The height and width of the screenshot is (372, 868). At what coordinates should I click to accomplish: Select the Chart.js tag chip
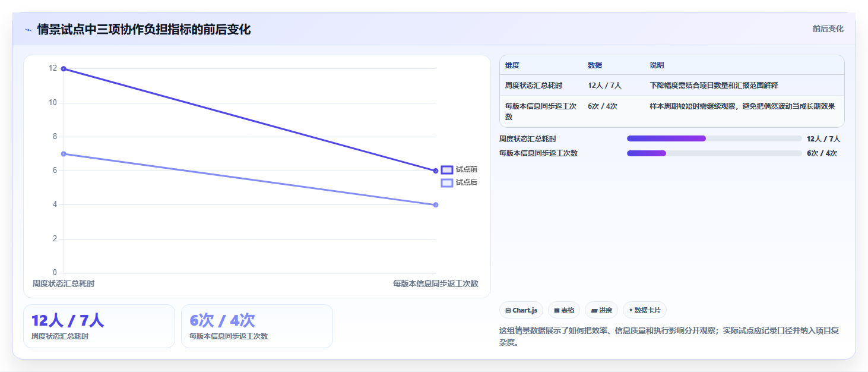(x=521, y=310)
